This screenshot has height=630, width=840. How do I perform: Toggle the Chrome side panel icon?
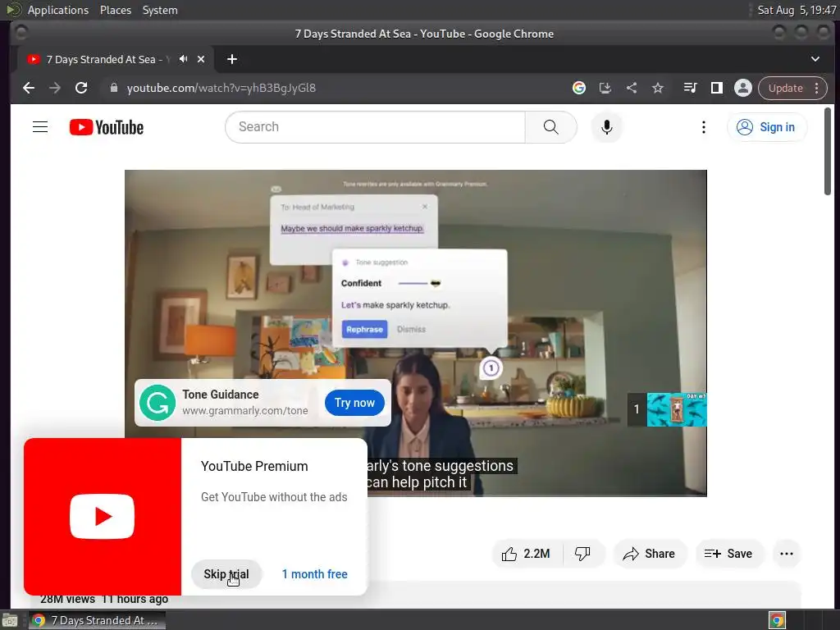pos(716,88)
